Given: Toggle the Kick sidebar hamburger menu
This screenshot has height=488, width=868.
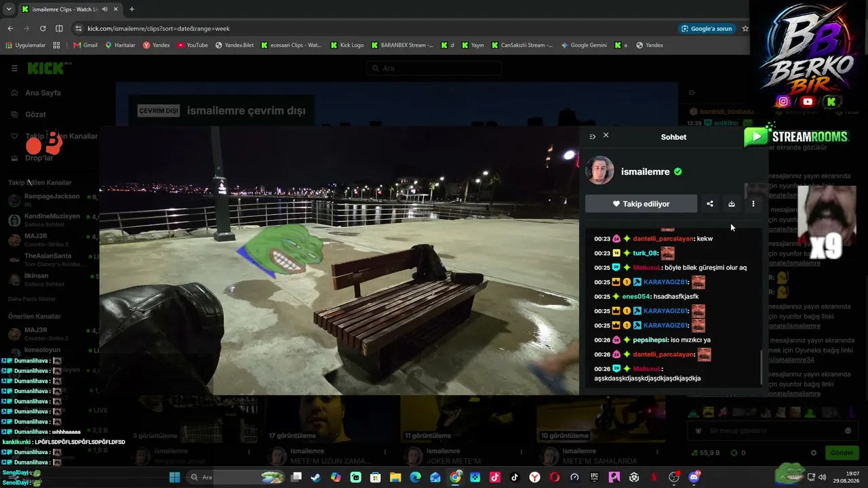Looking at the screenshot, I should coord(14,68).
